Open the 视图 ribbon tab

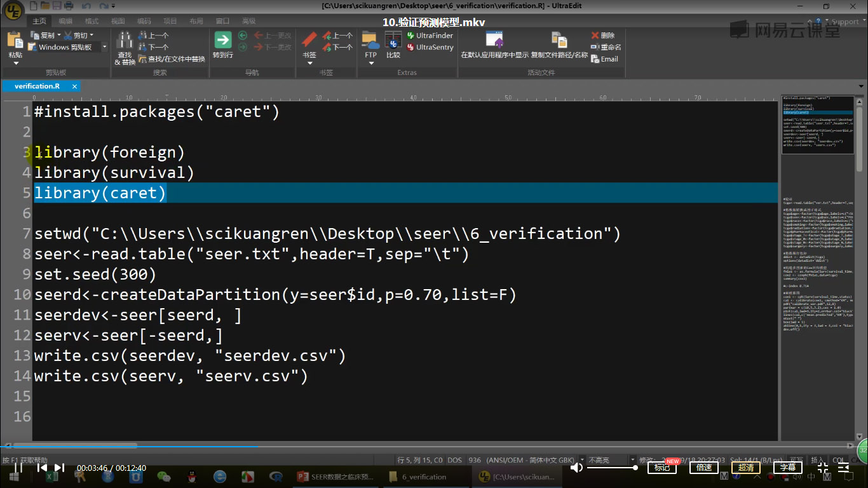(118, 21)
